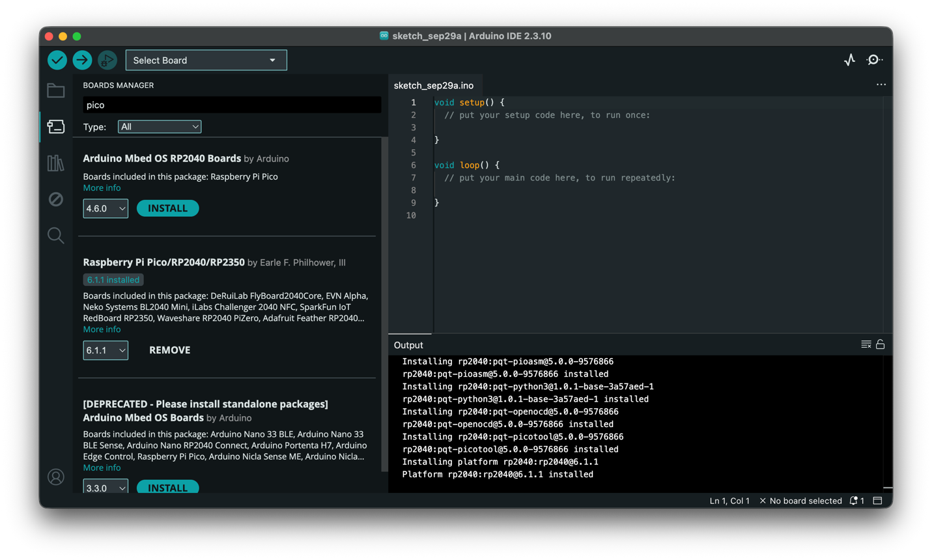Screen dimensions: 932x560
Task: Open the Library Manager sidebar icon
Action: (56, 163)
